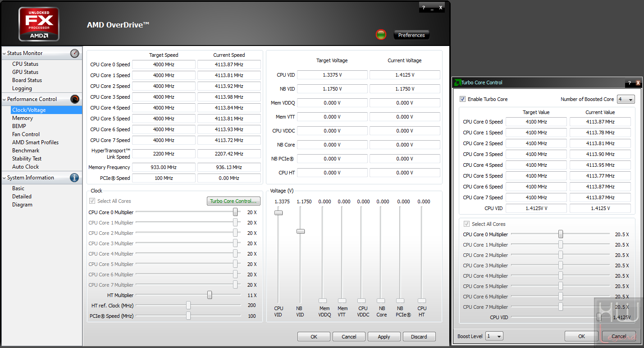Open Benchmark in the sidebar
The image size is (644, 348).
(x=26, y=151)
